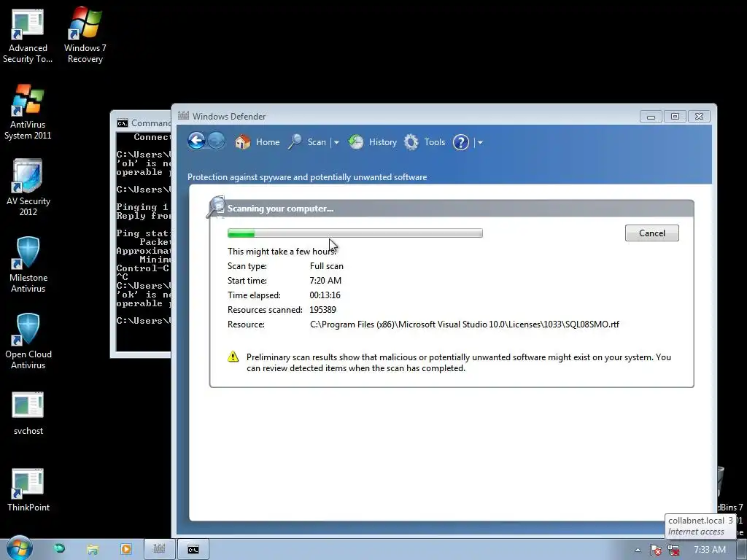Select the 'Full scan' scan type value
The width and height of the screenshot is (747, 560).
[326, 265]
